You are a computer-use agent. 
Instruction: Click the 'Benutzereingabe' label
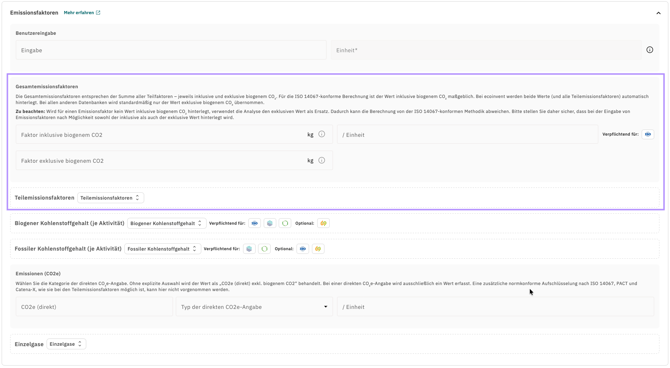(x=36, y=33)
